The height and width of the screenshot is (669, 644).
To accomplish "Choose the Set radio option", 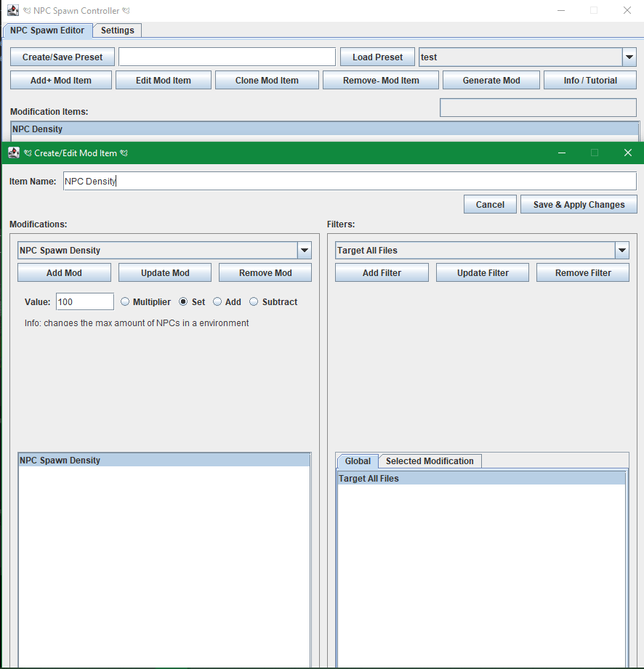I will [x=183, y=301].
